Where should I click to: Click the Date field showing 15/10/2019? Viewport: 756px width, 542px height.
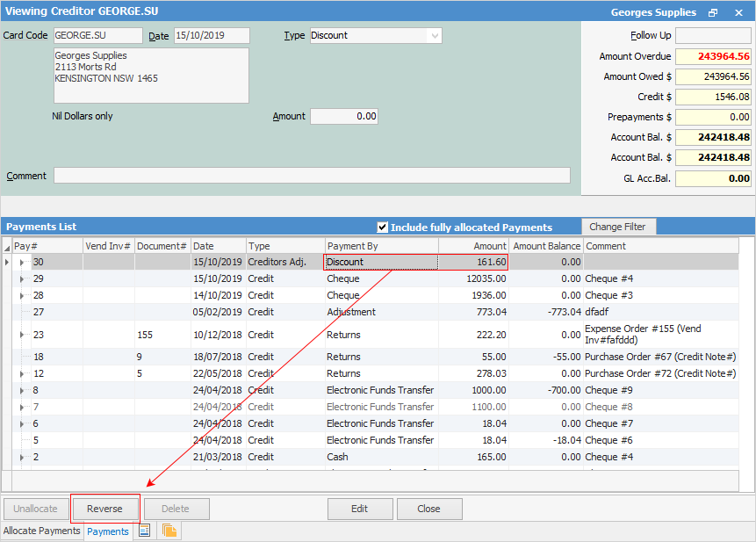[211, 35]
